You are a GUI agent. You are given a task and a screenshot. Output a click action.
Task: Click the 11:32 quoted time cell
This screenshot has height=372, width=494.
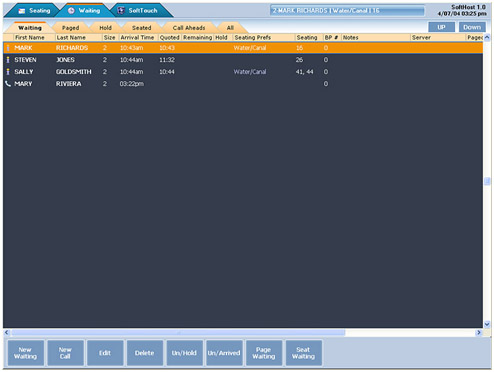click(167, 60)
